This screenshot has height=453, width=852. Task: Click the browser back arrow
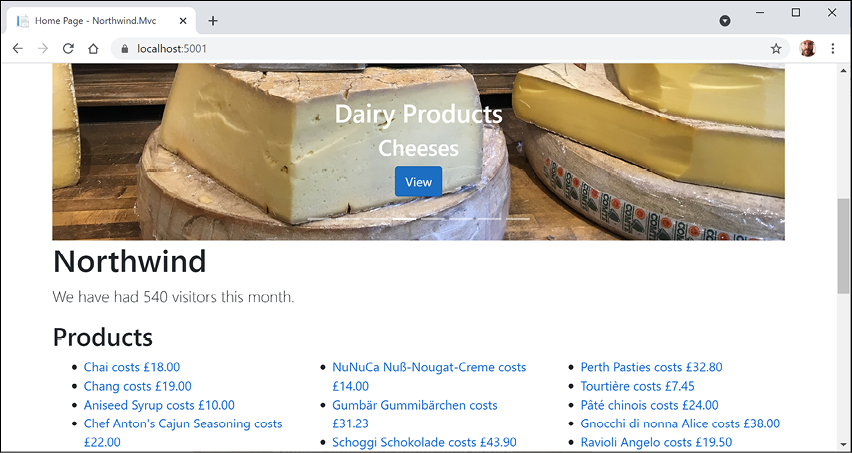17,49
